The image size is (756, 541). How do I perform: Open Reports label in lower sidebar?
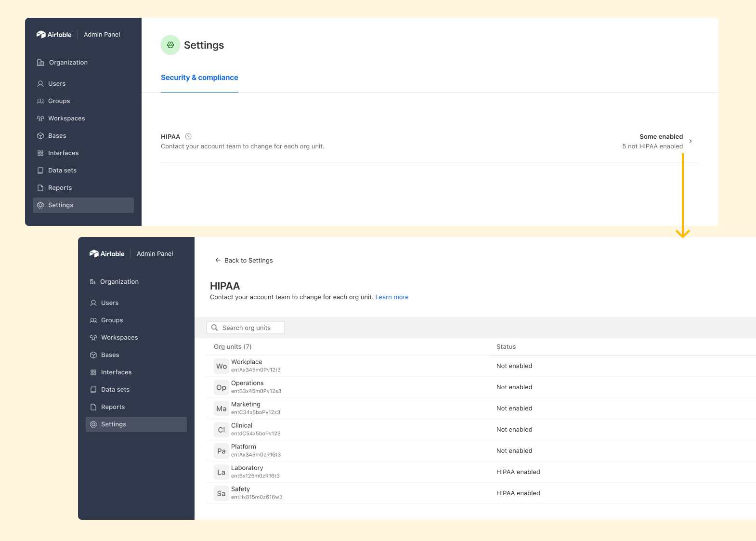(113, 407)
